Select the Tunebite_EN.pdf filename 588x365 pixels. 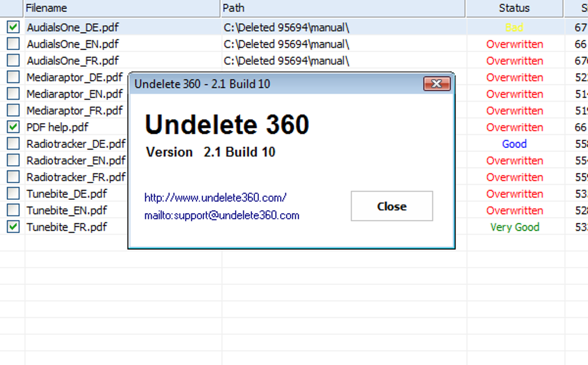tap(67, 210)
